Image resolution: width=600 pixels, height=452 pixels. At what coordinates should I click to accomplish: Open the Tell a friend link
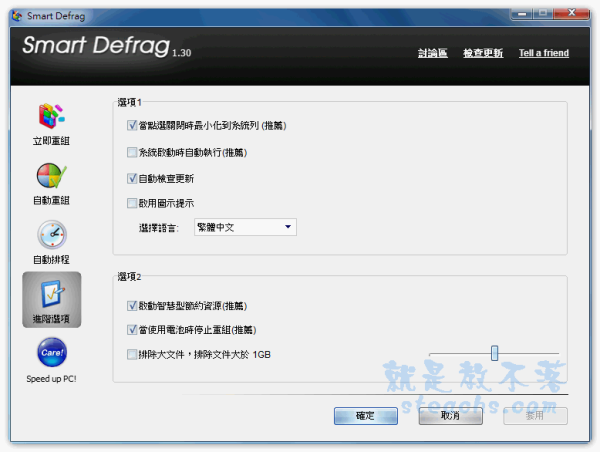tap(544, 53)
